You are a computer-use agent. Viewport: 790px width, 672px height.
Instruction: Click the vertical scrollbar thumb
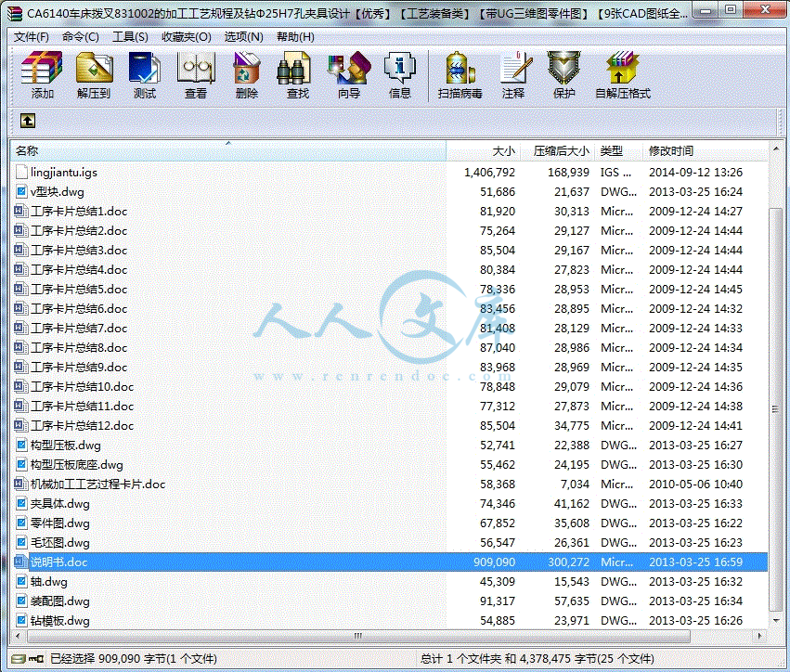775,409
